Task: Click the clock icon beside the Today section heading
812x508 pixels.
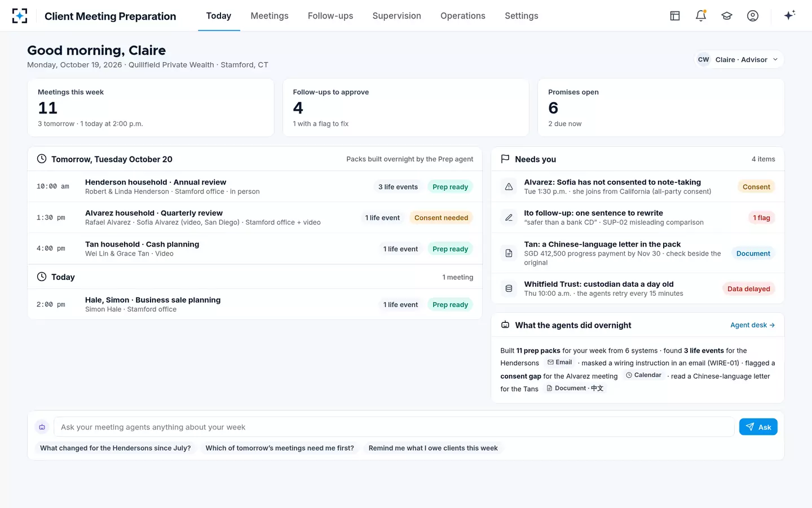Action: tap(42, 277)
